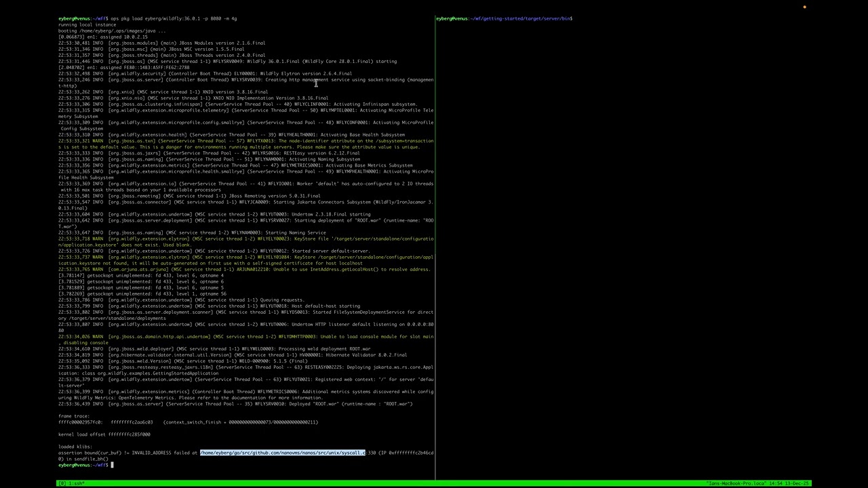The image size is (868, 488).
Task: Click the time and date '14:54 13-Dec-25' in status bar
Action: click(789, 483)
